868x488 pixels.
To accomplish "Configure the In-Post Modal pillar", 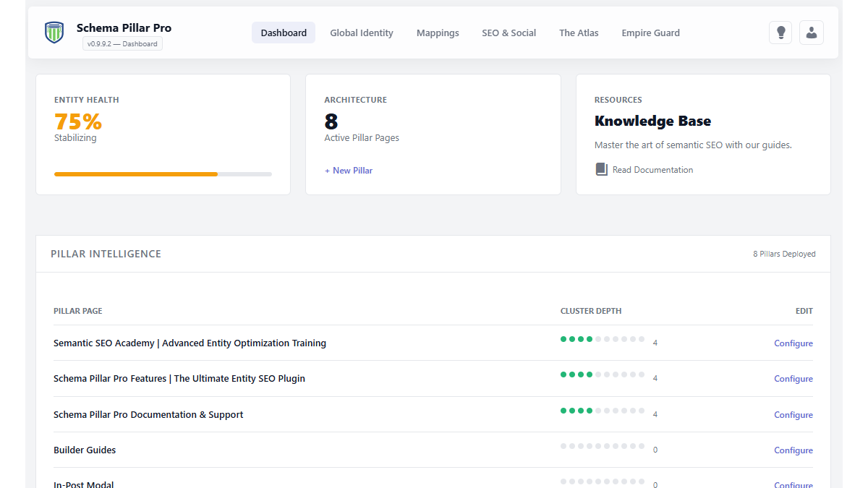I will click(793, 484).
